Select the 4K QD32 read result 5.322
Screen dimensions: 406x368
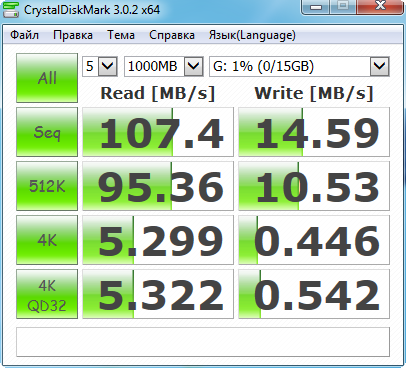point(158,294)
